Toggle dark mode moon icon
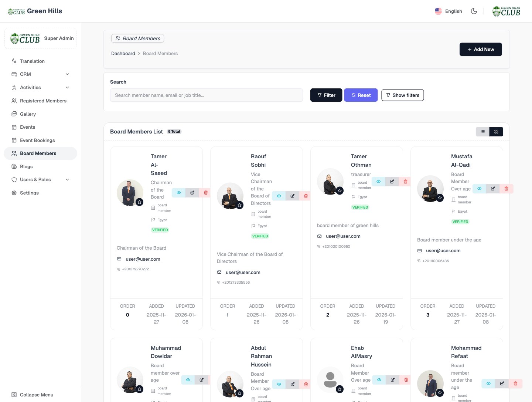532x402 pixels. point(474,11)
